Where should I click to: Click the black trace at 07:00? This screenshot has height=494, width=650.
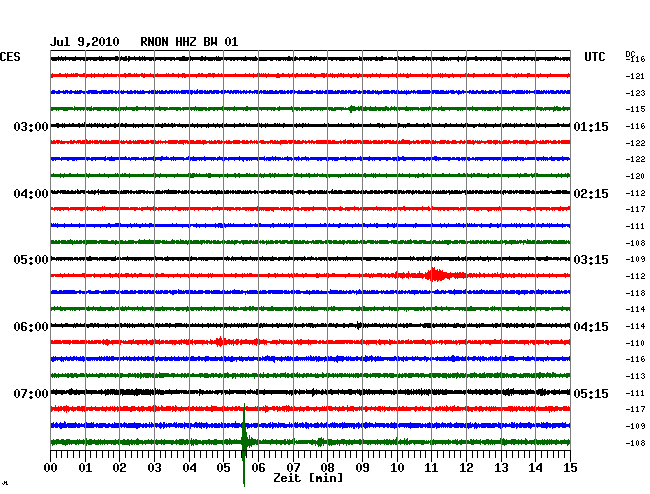[x=310, y=392]
